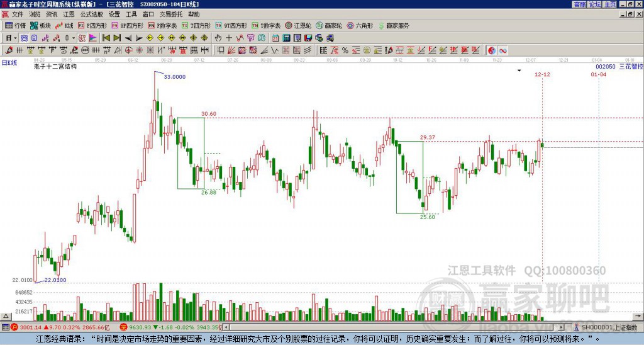
Task: Click the 002050 三花智控 stock label
Action: [x=619, y=67]
